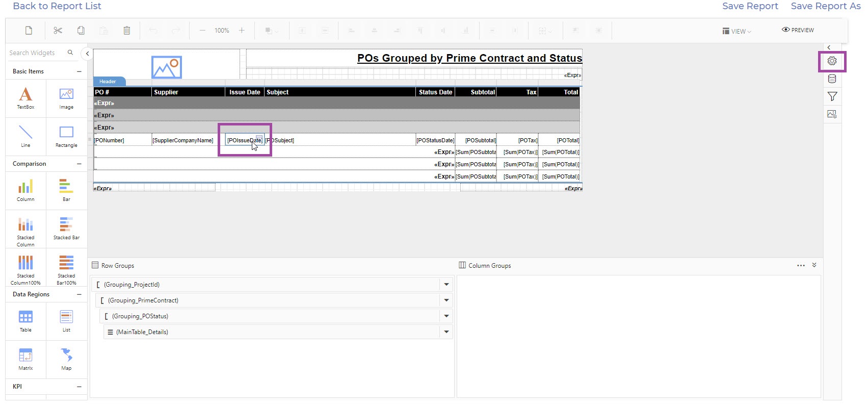
Task: Select the Stacked Bar chart widget
Action: (x=66, y=229)
